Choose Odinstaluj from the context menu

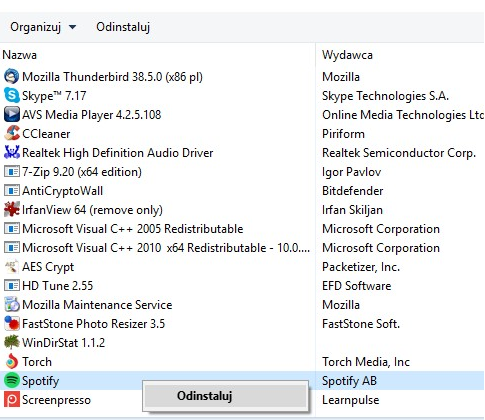pos(225,396)
